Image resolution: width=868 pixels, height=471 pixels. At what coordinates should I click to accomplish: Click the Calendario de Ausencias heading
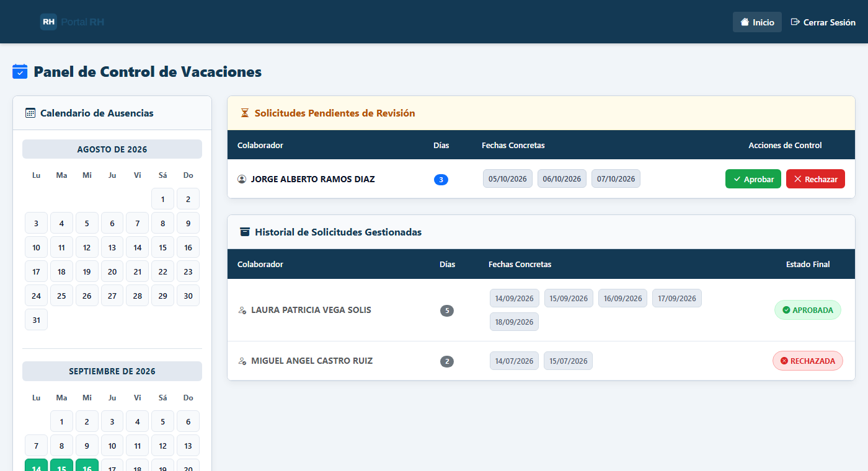pyautogui.click(x=97, y=113)
